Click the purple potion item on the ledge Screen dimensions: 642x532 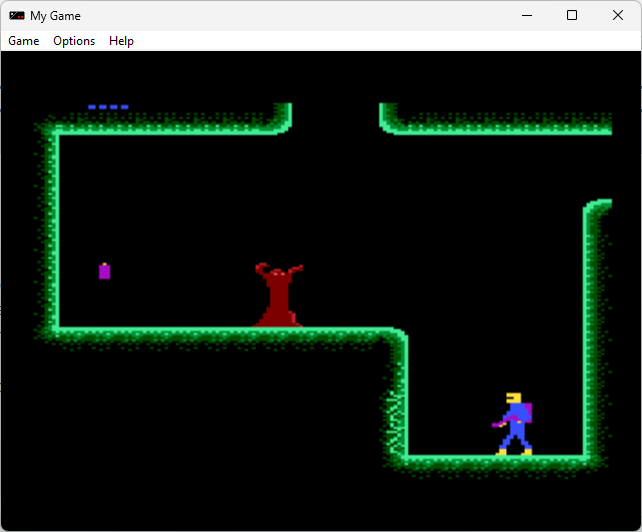[x=104, y=271]
